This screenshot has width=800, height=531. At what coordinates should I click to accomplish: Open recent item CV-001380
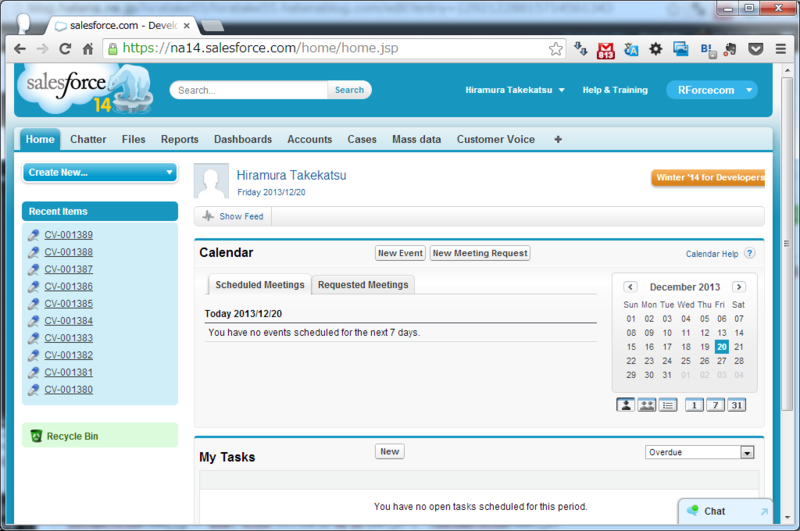tap(68, 389)
